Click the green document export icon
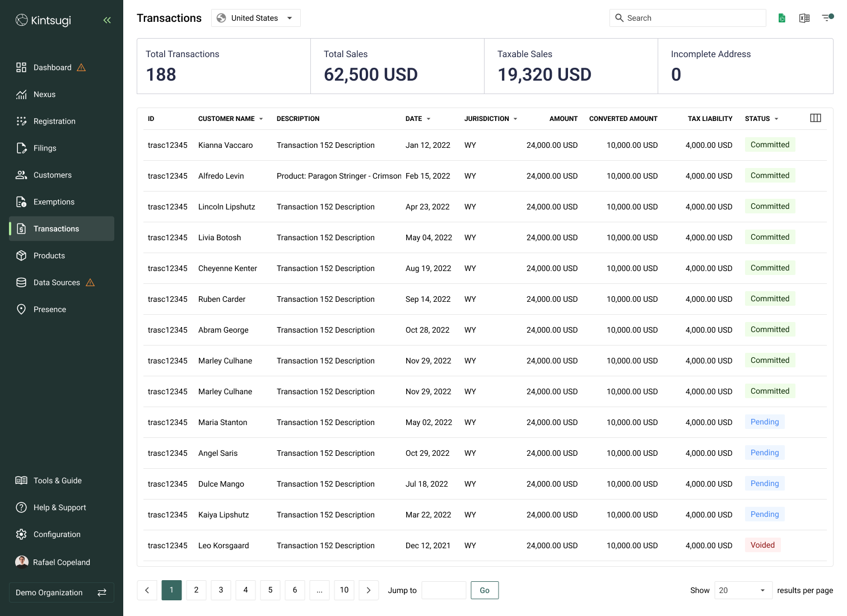This screenshot has height=616, width=847. (782, 18)
